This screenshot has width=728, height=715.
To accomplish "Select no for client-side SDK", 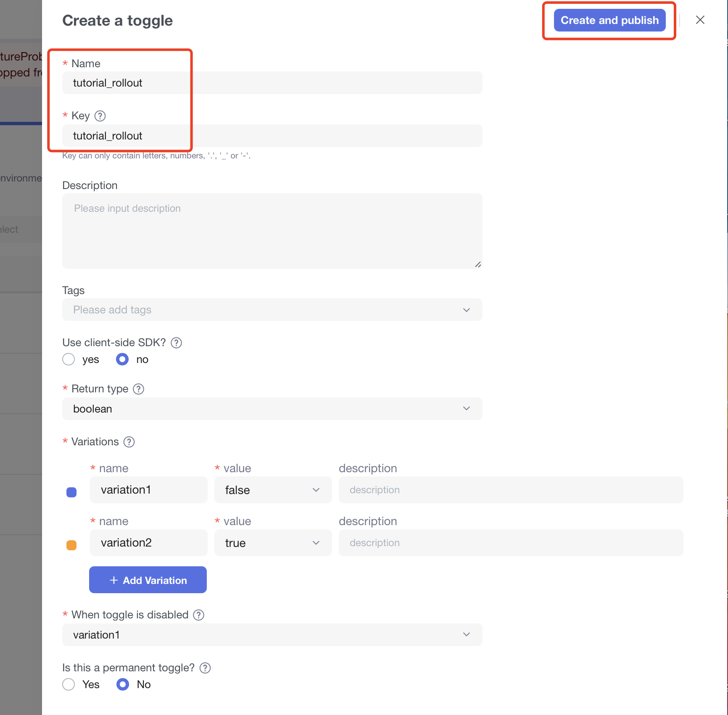I will point(122,360).
